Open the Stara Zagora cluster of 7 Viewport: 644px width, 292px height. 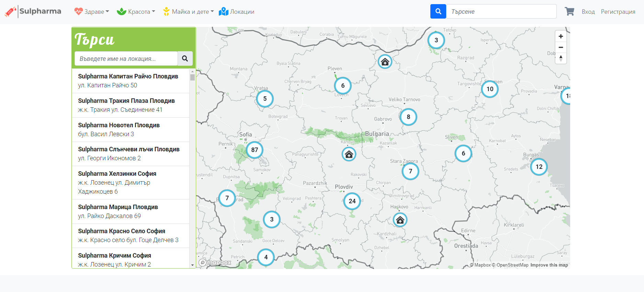point(410,171)
